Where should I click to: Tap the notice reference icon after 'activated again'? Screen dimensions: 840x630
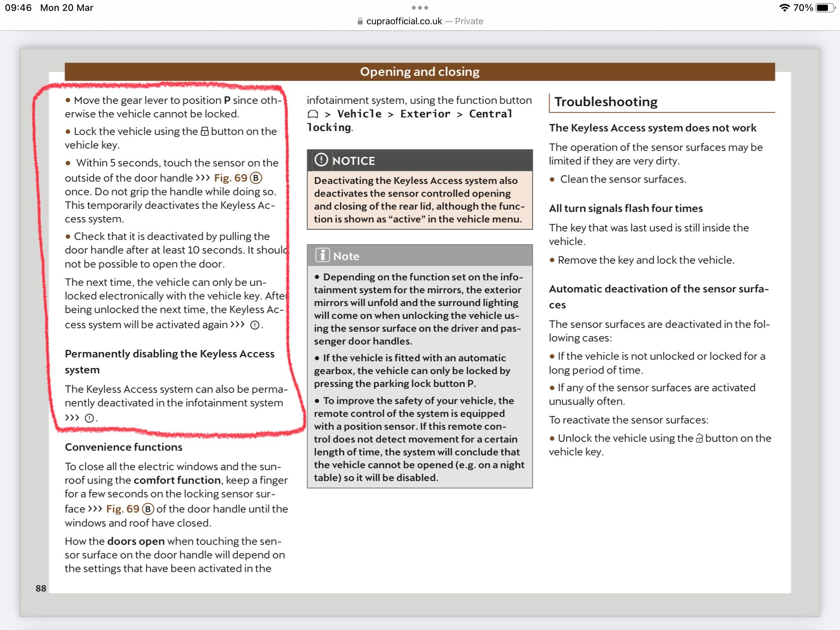[x=255, y=325]
